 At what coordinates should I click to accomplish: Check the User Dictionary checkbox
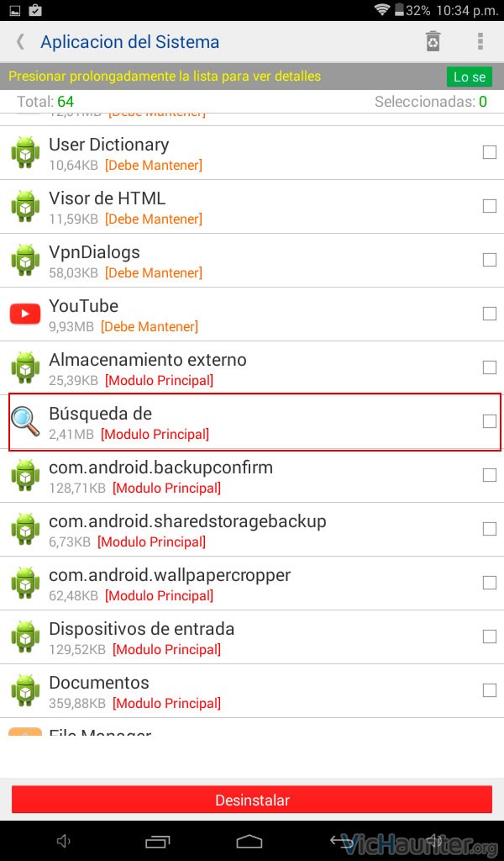[x=489, y=152]
